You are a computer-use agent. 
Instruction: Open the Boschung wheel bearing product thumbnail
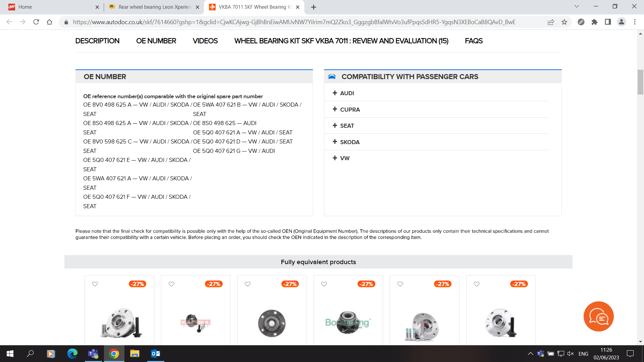(348, 322)
